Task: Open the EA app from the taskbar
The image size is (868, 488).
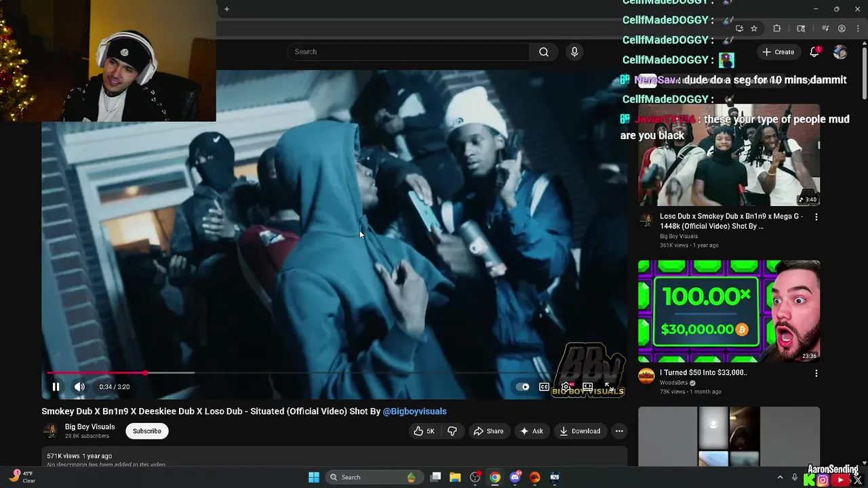Action: (x=535, y=477)
